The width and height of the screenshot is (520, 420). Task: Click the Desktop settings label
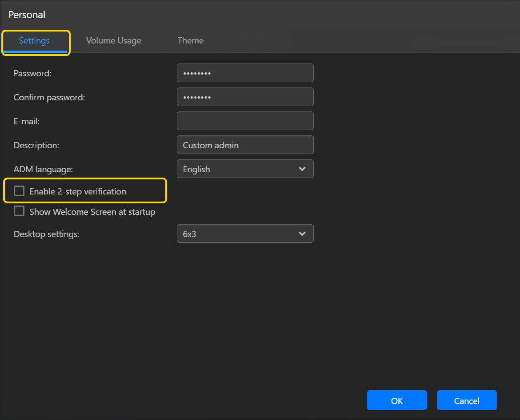pos(46,234)
